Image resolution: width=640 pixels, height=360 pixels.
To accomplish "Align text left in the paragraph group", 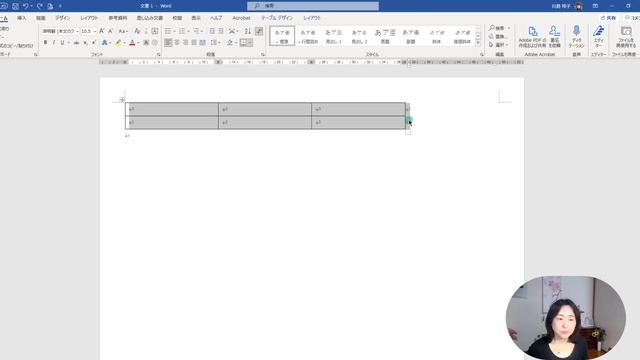I will (168, 42).
